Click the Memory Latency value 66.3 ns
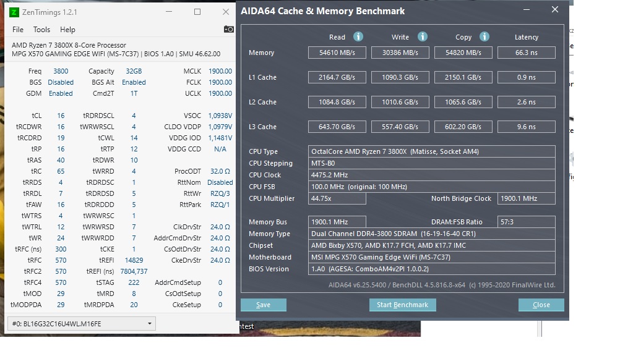This screenshot has width=620, height=364. pyautogui.click(x=527, y=53)
